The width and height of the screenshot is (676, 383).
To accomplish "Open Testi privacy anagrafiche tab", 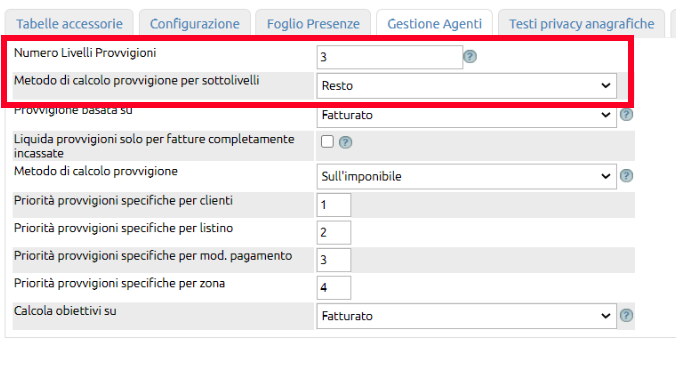I will [x=582, y=23].
